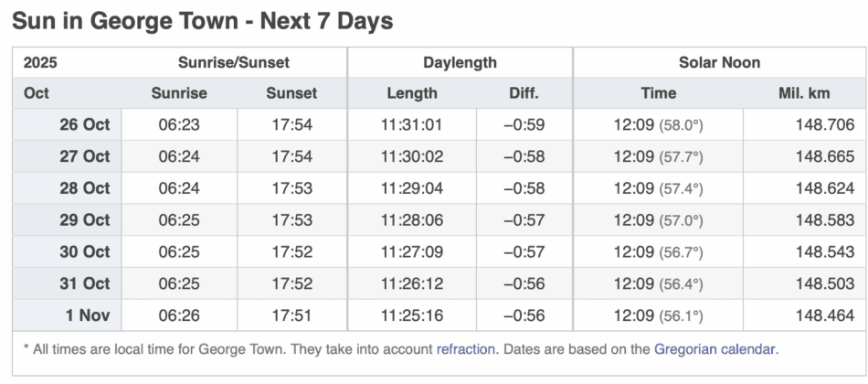Click the Daylength group header

tap(460, 63)
